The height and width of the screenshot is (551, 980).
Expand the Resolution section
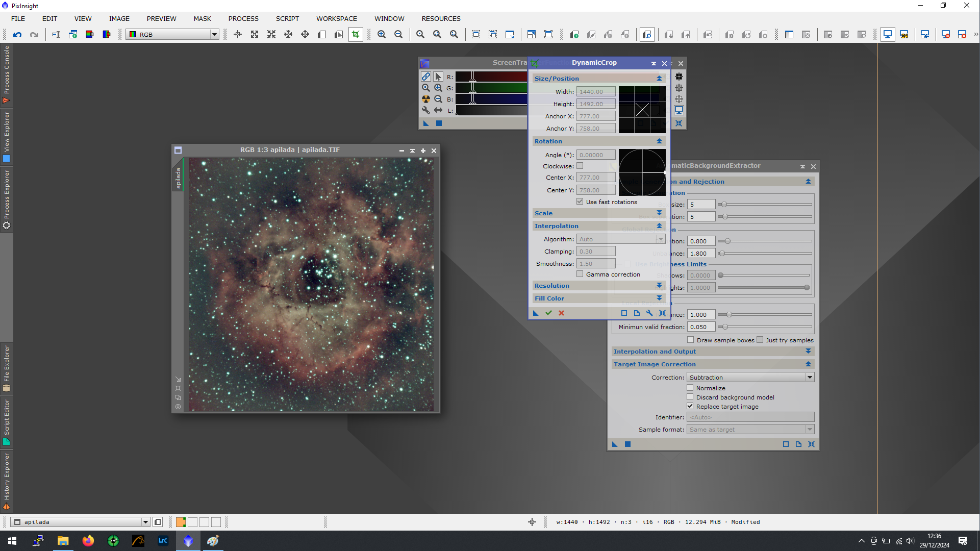[x=659, y=286]
